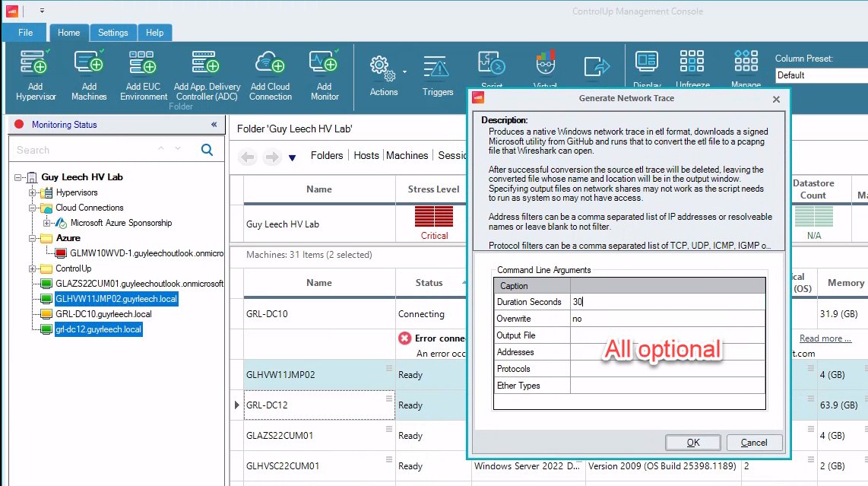Click the export arrow ribbon icon
Viewport: 868px width, 486px height.
[597, 67]
